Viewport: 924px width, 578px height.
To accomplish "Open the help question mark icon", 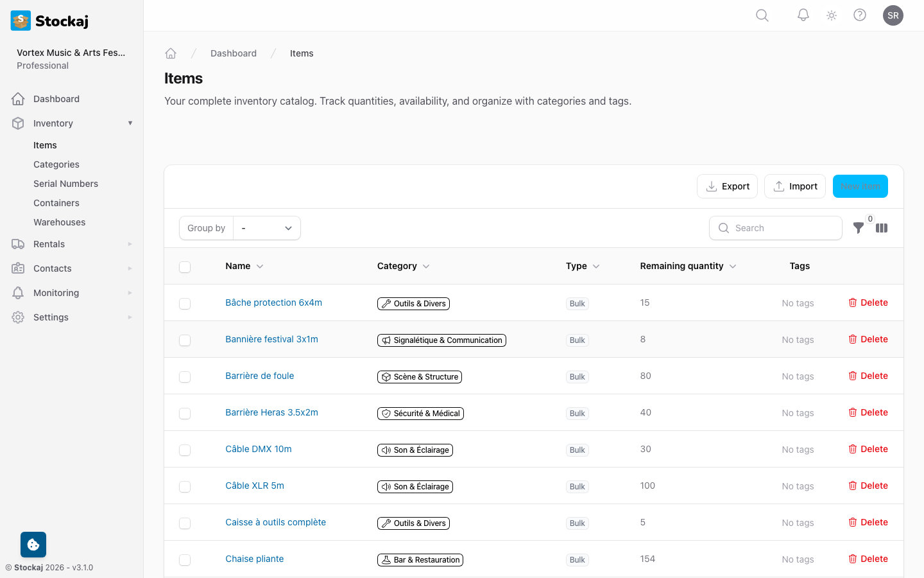I will coord(860,15).
